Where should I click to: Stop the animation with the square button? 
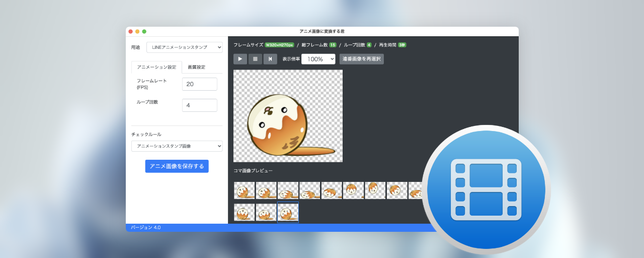click(255, 59)
